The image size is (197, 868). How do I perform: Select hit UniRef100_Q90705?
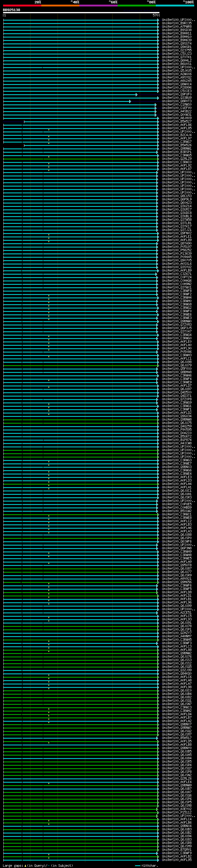click(177, 260)
